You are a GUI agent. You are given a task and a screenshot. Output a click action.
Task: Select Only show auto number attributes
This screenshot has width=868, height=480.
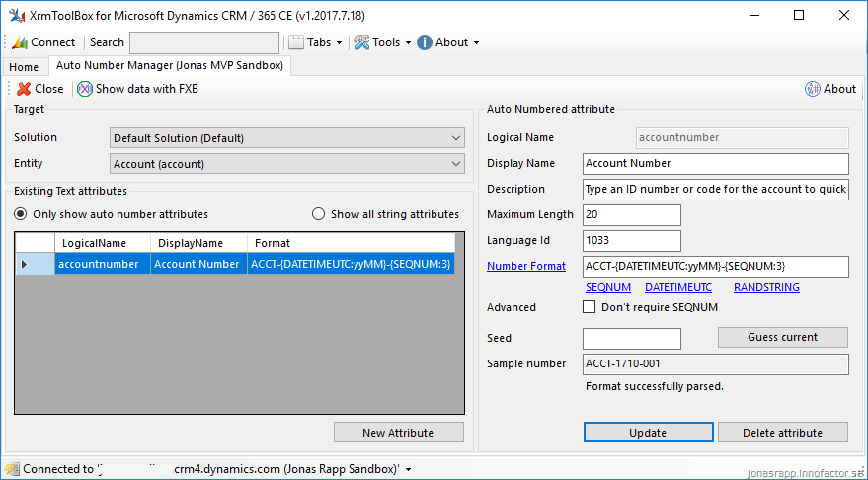(21, 214)
